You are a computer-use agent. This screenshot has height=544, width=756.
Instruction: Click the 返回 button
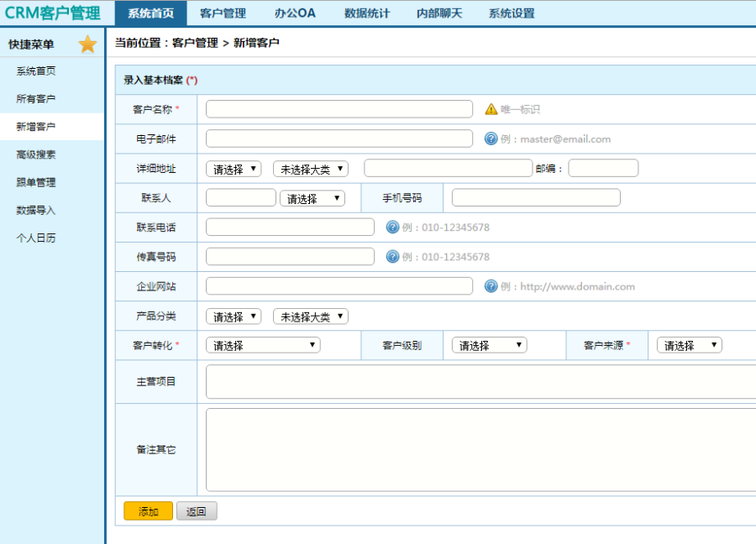coord(196,510)
